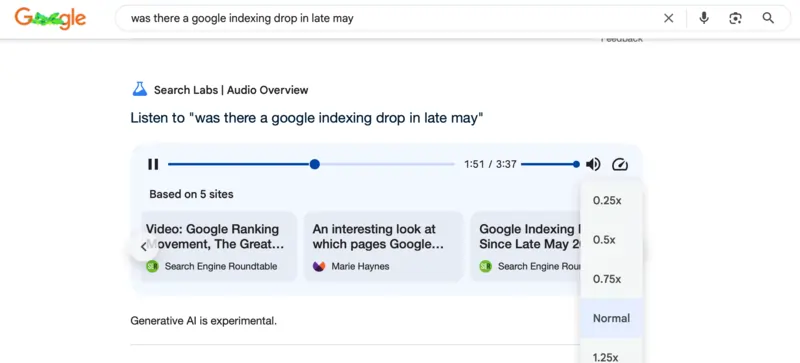Choose Normal playback speed
The image size is (800, 363).
click(611, 318)
